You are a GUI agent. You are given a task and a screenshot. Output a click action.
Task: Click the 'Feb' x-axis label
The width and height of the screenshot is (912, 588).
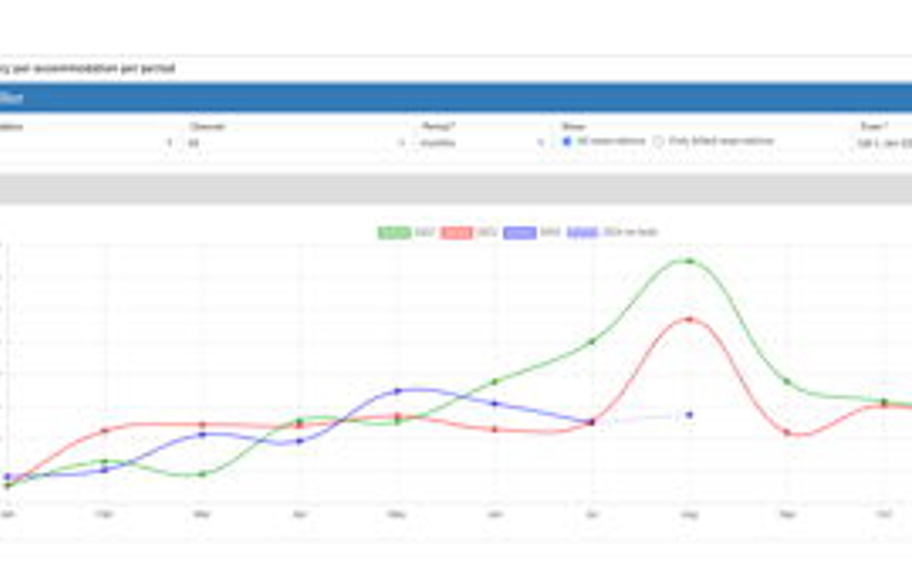point(104,514)
